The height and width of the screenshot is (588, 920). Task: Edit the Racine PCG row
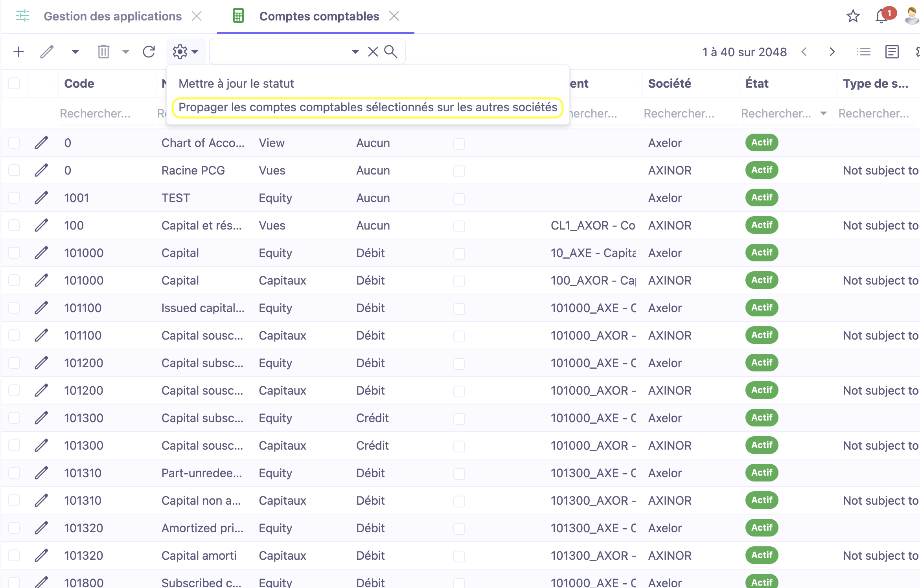(x=41, y=170)
